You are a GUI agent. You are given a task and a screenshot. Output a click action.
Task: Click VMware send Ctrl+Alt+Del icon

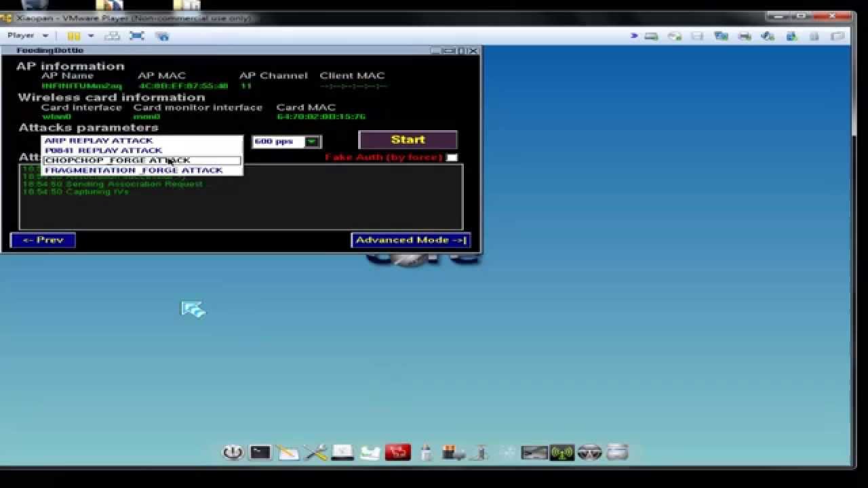[x=113, y=35]
